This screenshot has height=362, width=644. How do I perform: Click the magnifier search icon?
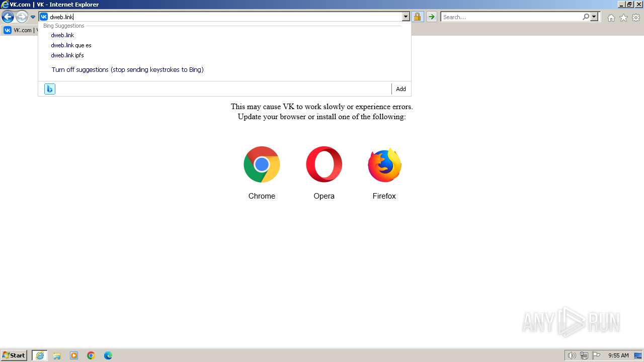(586, 17)
